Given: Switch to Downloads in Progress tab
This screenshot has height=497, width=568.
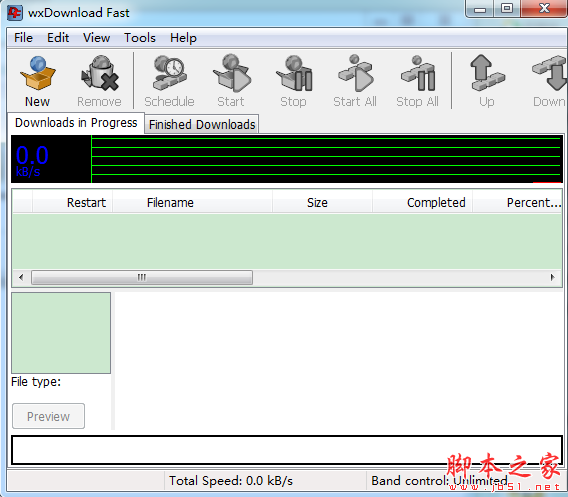Looking at the screenshot, I should click(x=76, y=123).
